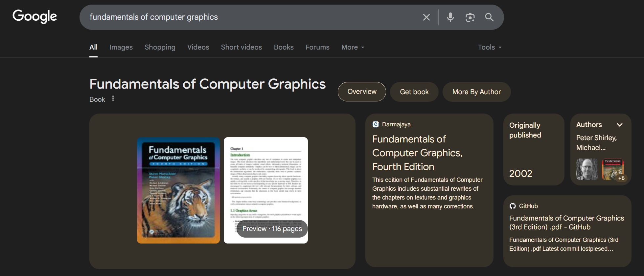
Task: Click the GitHub source name label
Action: point(528,206)
